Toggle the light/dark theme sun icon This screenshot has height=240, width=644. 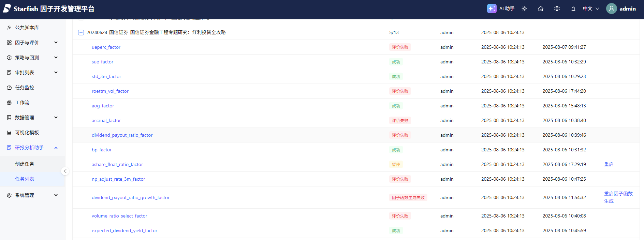(524, 9)
